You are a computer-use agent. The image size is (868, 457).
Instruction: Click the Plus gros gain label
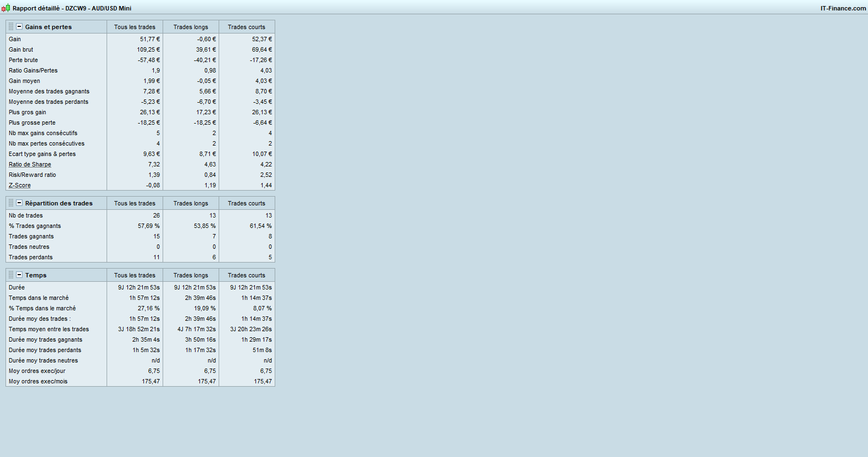27,112
